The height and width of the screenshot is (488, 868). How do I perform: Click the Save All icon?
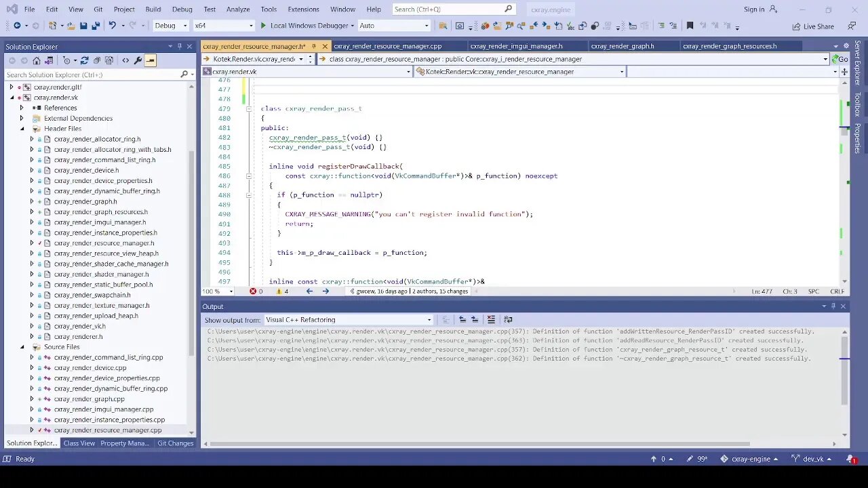(x=96, y=26)
